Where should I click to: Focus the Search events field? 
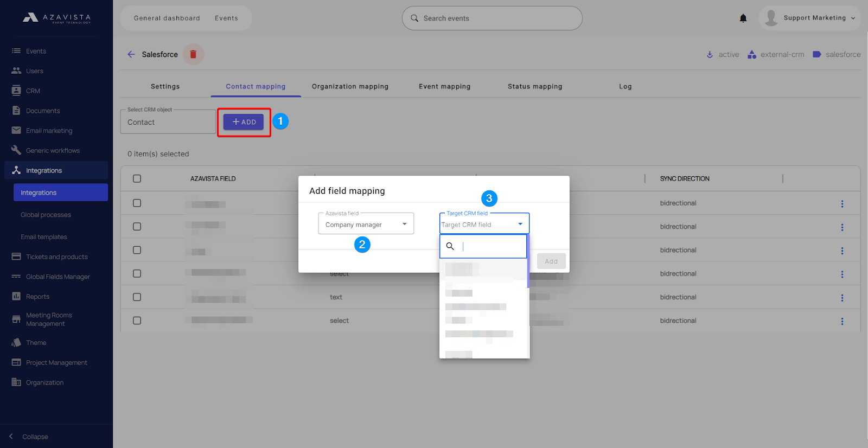coord(492,18)
